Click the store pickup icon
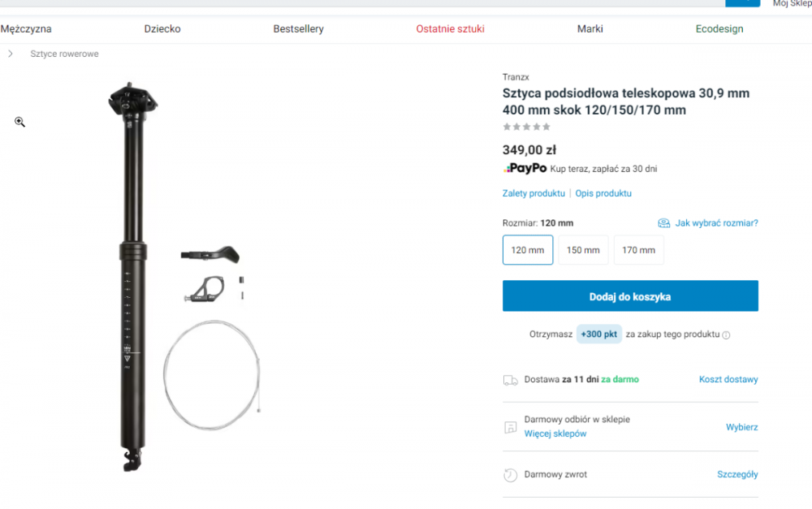Screen dimensions: 812x509 [510, 427]
